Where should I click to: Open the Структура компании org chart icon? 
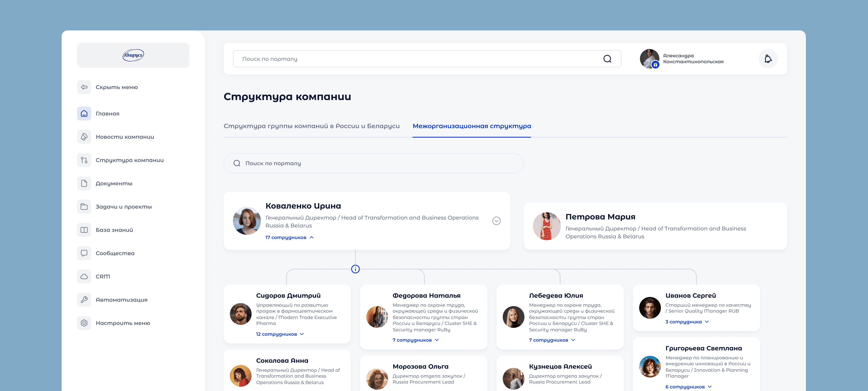point(84,160)
